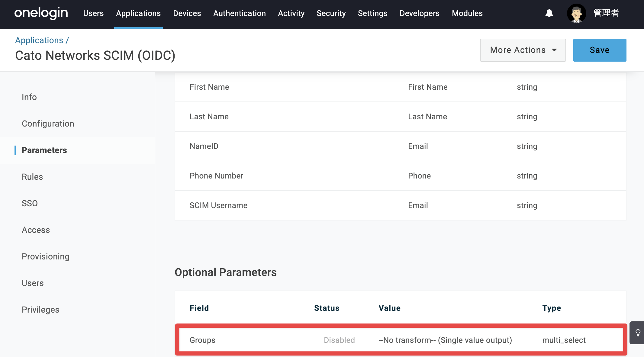Click the notification bell icon
The height and width of the screenshot is (357, 644).
(549, 13)
